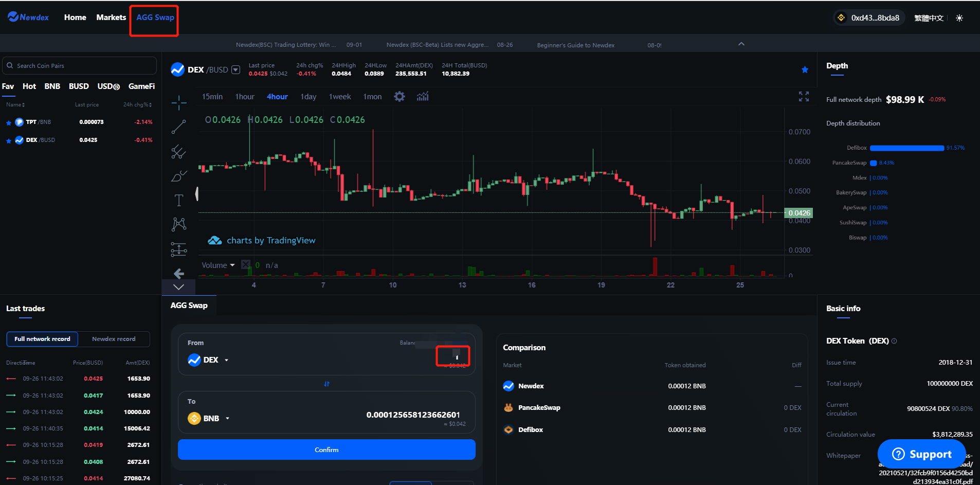The height and width of the screenshot is (485, 980).
Task: Switch to BUSD market tab
Action: 79,86
